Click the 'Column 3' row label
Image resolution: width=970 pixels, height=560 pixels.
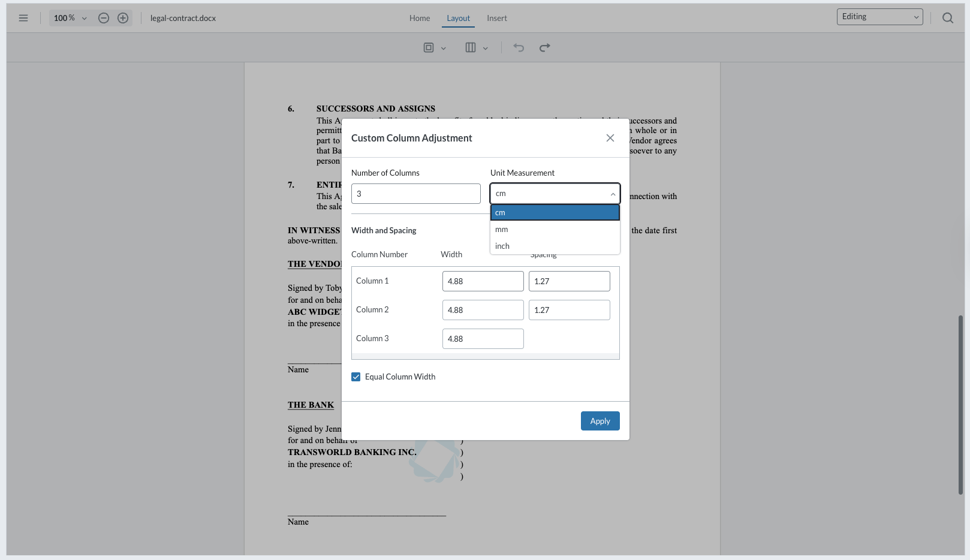tap(372, 338)
